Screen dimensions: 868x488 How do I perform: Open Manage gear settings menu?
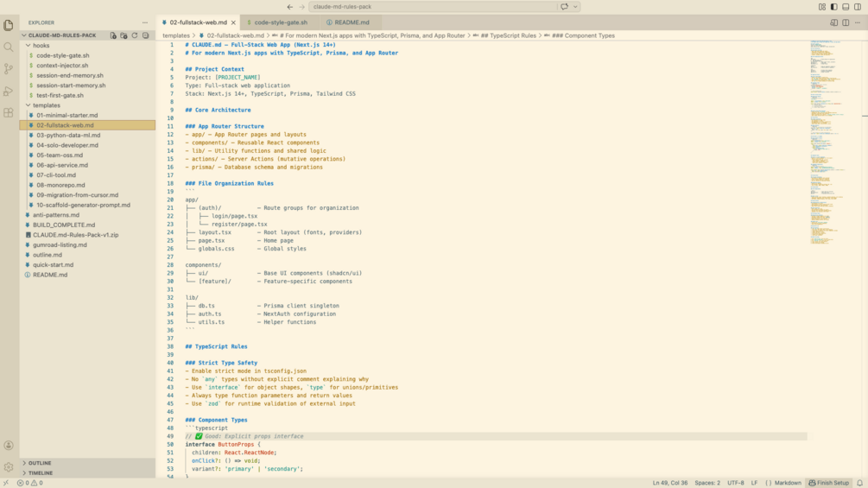pyautogui.click(x=9, y=467)
